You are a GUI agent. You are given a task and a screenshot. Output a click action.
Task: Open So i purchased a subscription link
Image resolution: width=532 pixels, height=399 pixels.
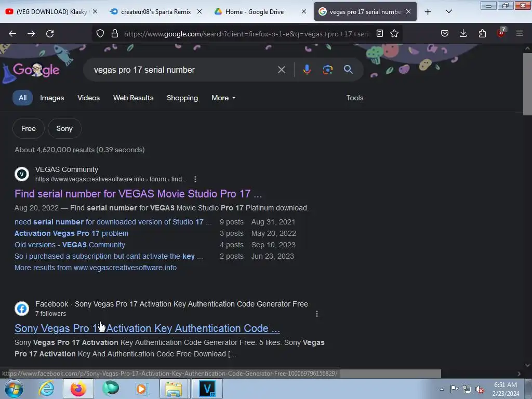coord(109,257)
